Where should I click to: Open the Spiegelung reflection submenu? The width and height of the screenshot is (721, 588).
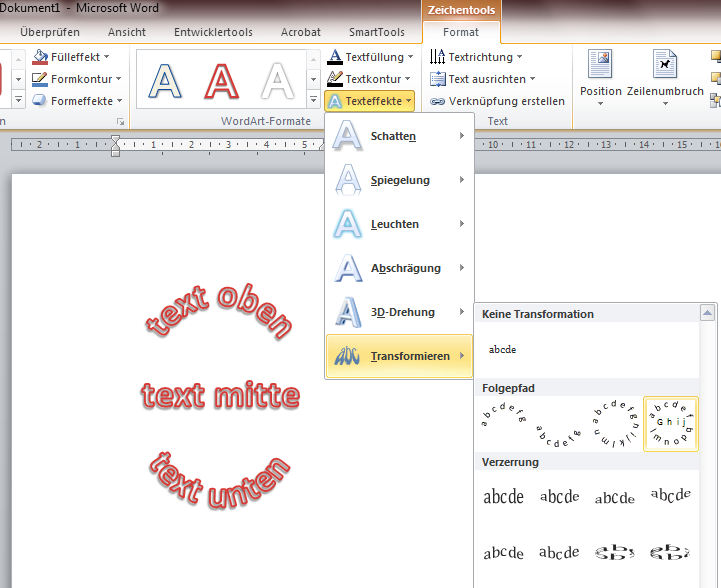coord(400,180)
